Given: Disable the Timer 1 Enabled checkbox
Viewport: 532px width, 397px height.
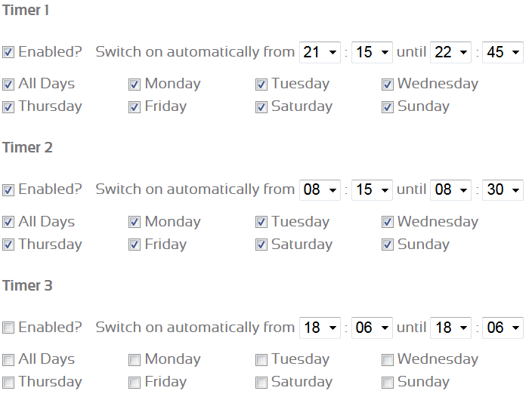Looking at the screenshot, I should coord(8,52).
